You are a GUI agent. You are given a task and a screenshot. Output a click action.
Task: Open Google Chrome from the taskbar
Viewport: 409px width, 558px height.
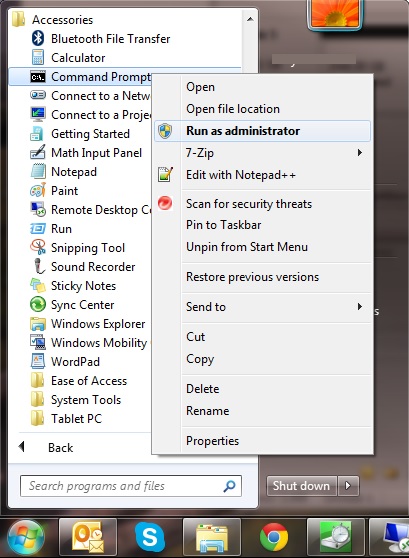[x=274, y=537]
